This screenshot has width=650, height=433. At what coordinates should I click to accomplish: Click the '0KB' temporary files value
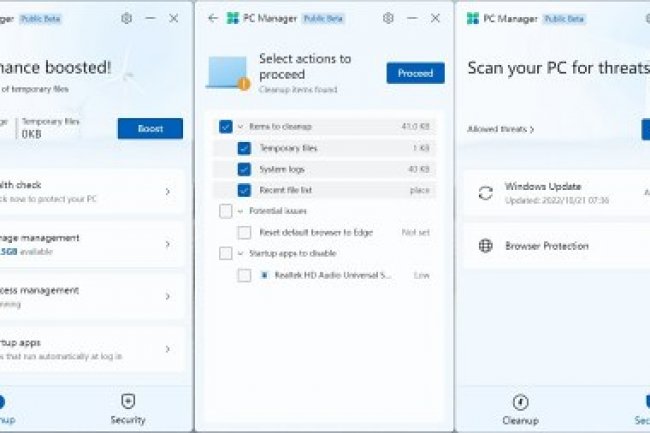tap(32, 134)
